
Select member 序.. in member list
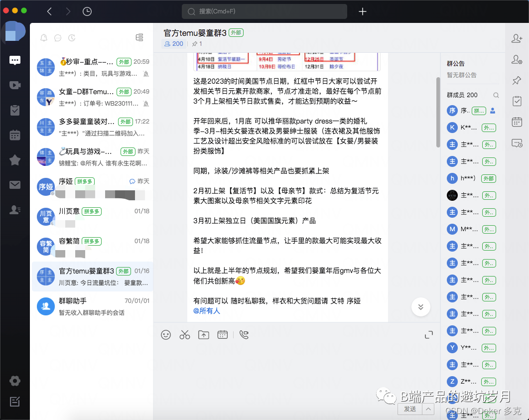472,111
